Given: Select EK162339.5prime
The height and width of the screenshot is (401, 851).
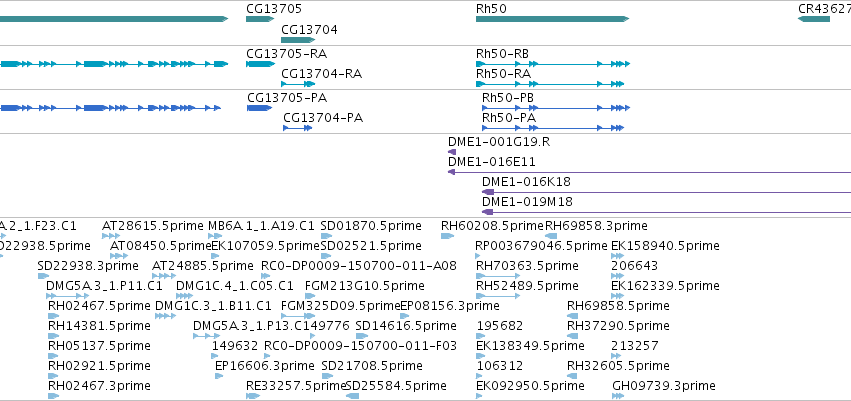Looking at the screenshot, I should (x=618, y=296).
